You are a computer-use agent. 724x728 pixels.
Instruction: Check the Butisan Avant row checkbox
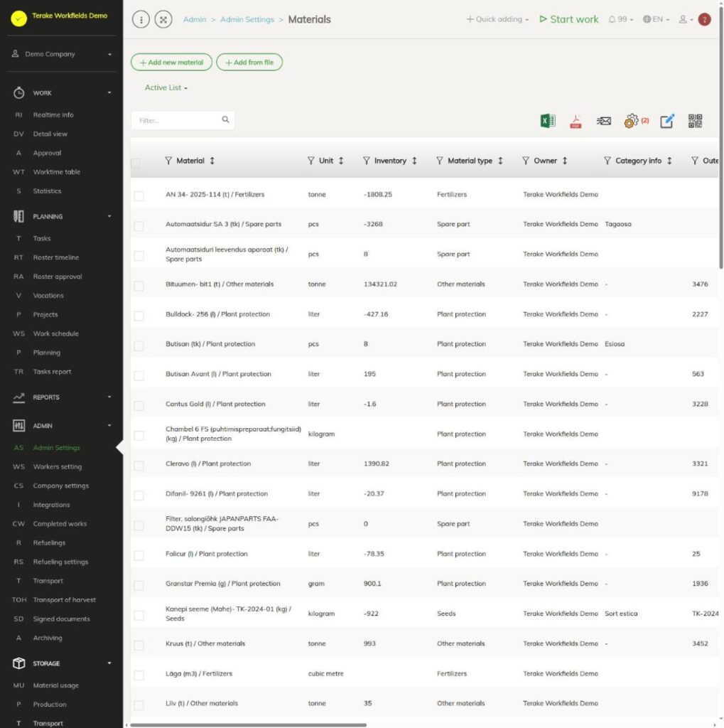(139, 375)
